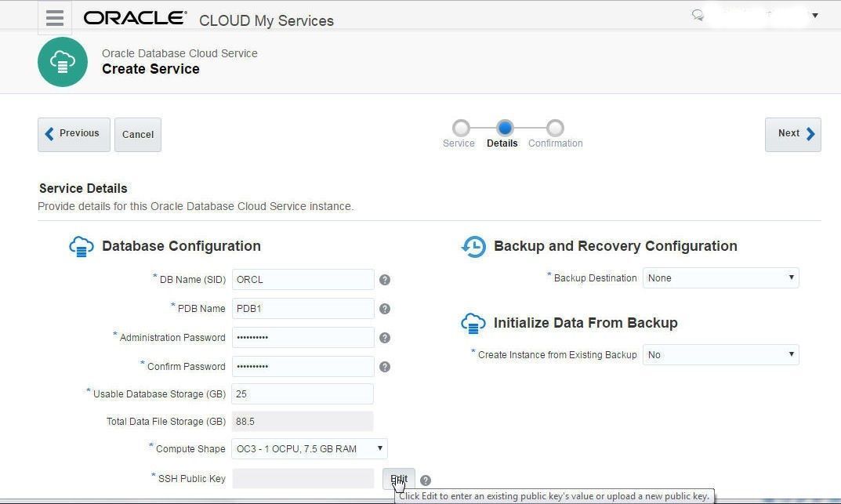This screenshot has width=841, height=504.
Task: Focus the DB Name (SID) field
Action: point(303,279)
